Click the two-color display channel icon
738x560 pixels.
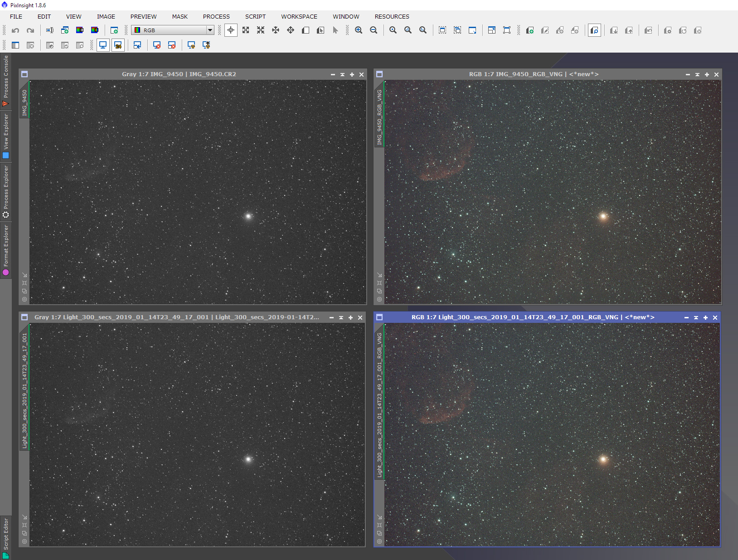point(80,30)
